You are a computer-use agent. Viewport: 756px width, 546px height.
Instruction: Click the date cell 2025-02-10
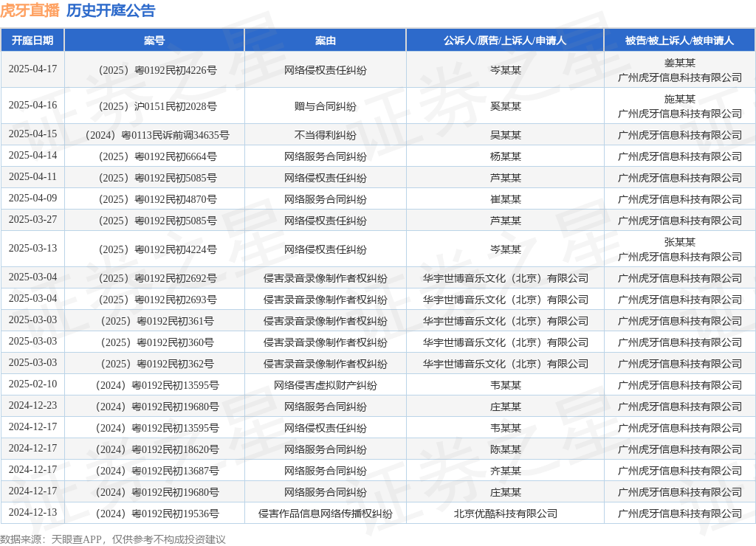tap(32, 384)
